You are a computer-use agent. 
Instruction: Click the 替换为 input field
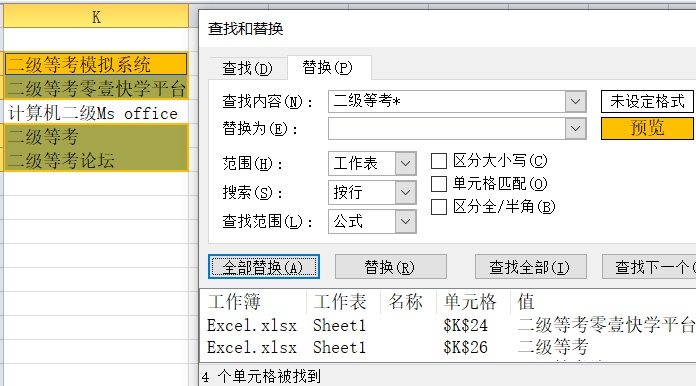click(447, 129)
